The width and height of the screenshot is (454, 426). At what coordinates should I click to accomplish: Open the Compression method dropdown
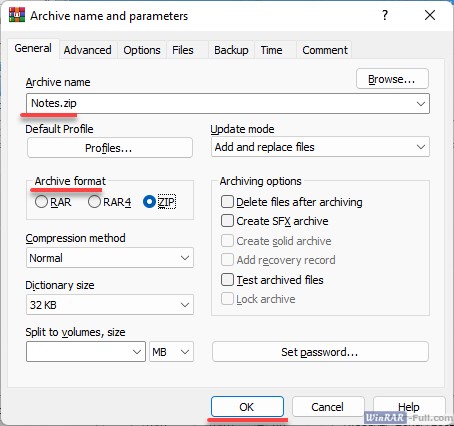coord(110,258)
